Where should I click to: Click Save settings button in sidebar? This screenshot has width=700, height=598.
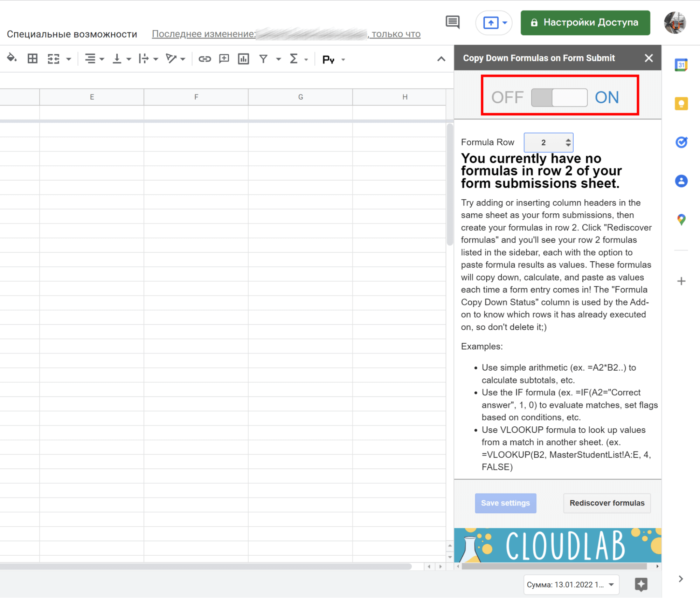click(x=506, y=503)
